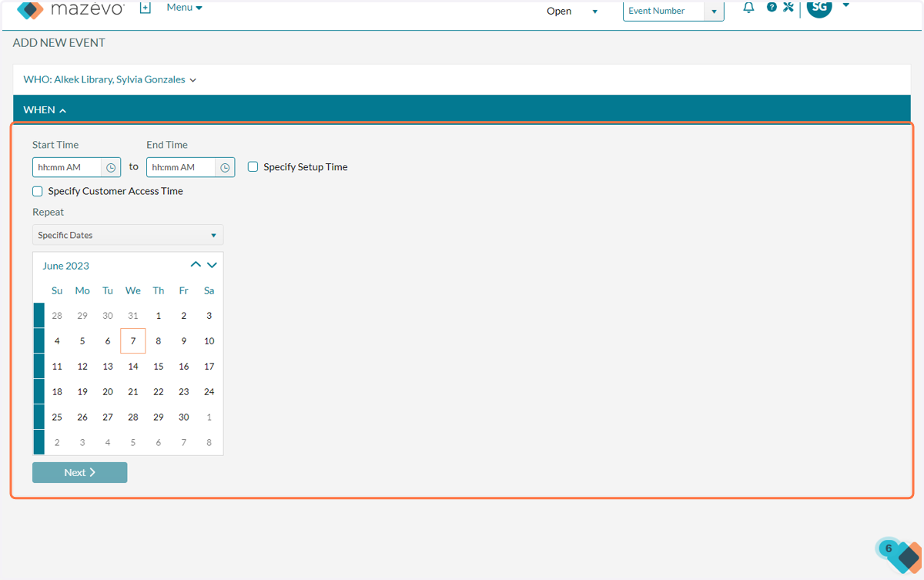Viewport: 924px width, 580px height.
Task: Open the Event Number dropdown arrow
Action: [x=714, y=12]
